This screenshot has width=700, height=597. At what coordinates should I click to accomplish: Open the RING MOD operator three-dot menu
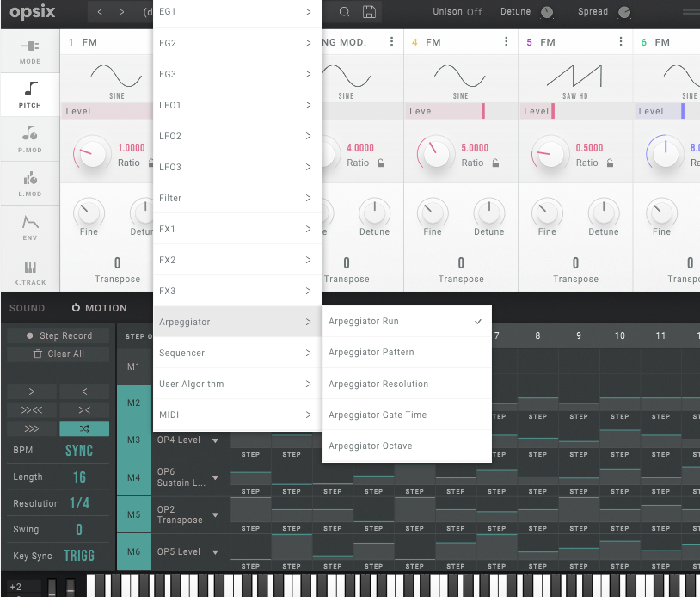coord(391,41)
